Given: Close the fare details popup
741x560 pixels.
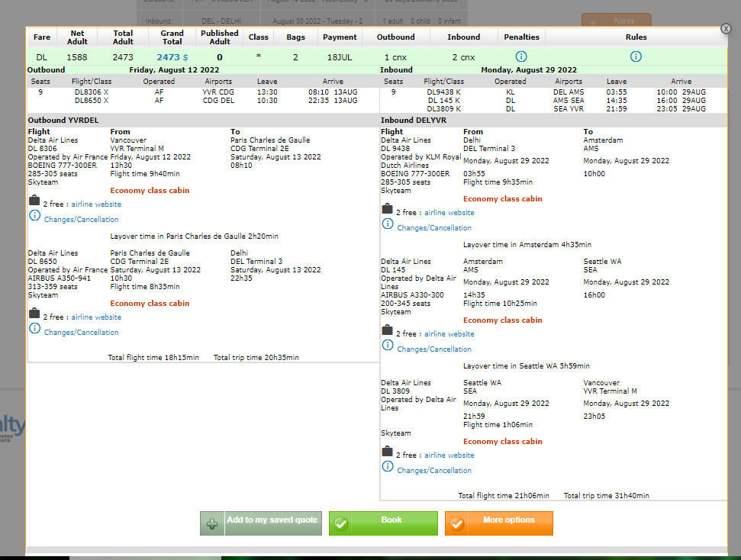Looking at the screenshot, I should click(x=726, y=29).
